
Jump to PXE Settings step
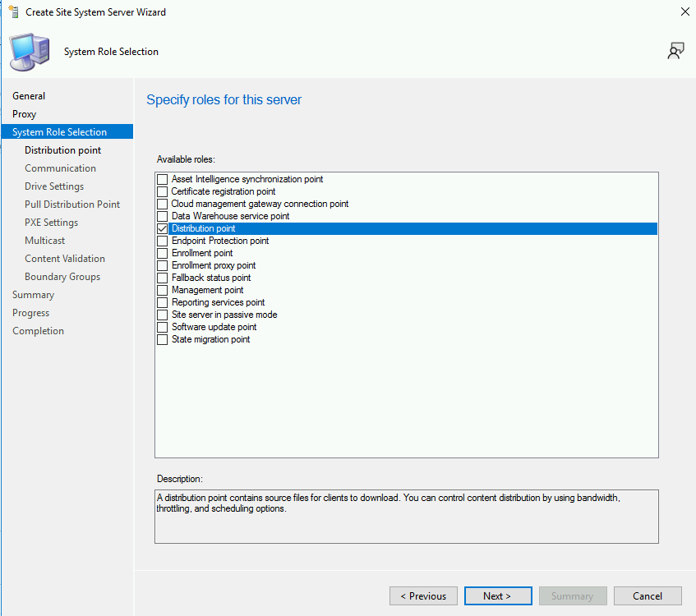pyautogui.click(x=52, y=223)
